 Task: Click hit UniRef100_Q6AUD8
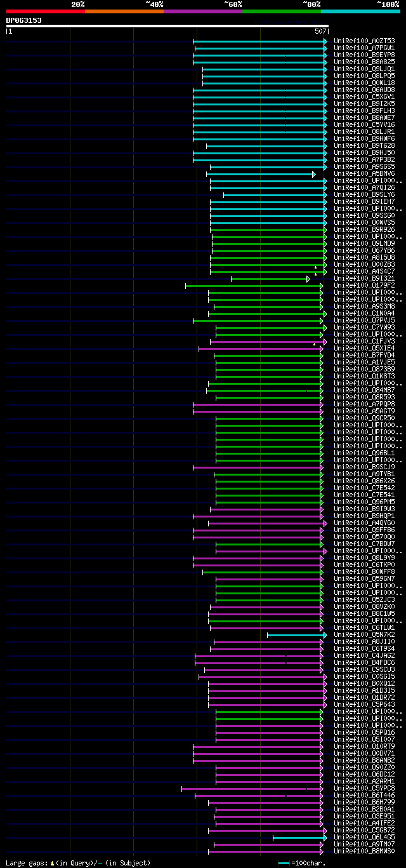tap(364, 90)
